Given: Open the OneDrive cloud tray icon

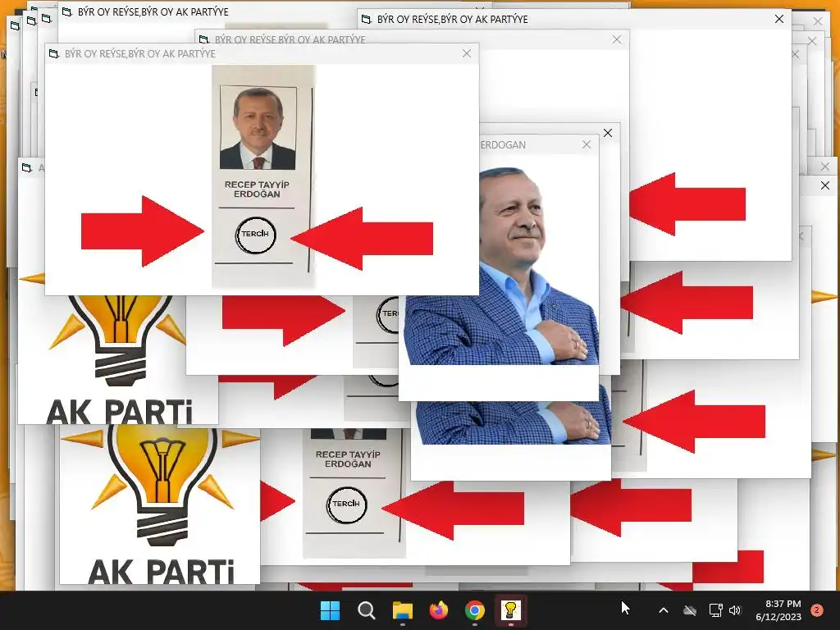Looking at the screenshot, I should 690,610.
